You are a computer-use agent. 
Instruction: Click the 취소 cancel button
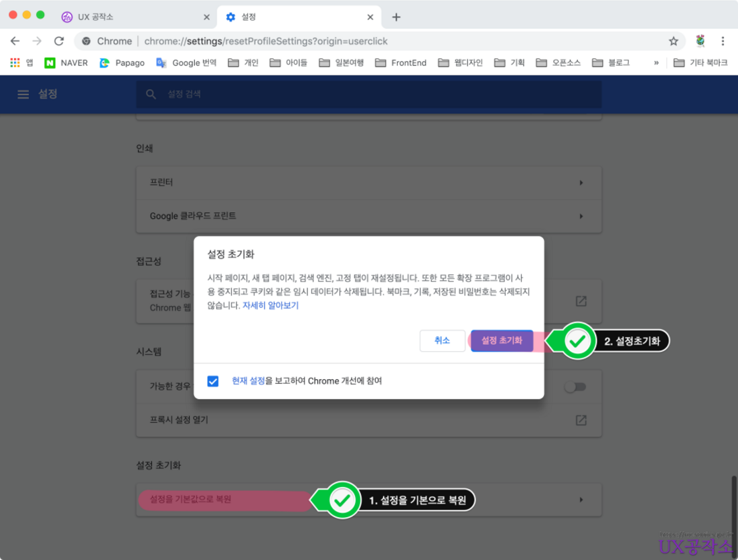click(442, 341)
